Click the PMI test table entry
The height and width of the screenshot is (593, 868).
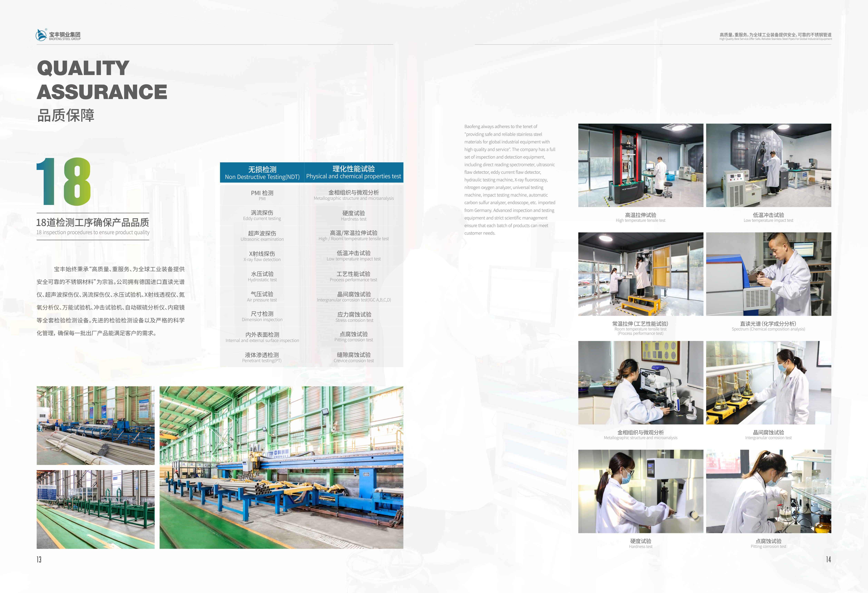(x=262, y=195)
